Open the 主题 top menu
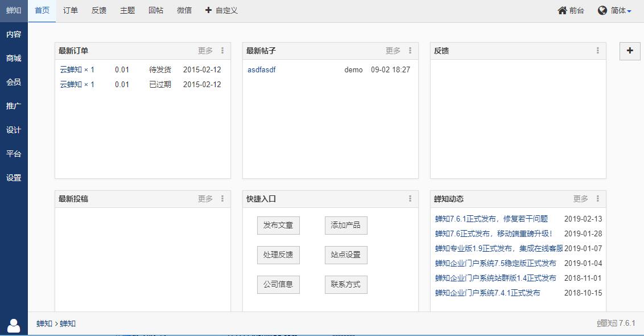644x336 pixels. (127, 11)
